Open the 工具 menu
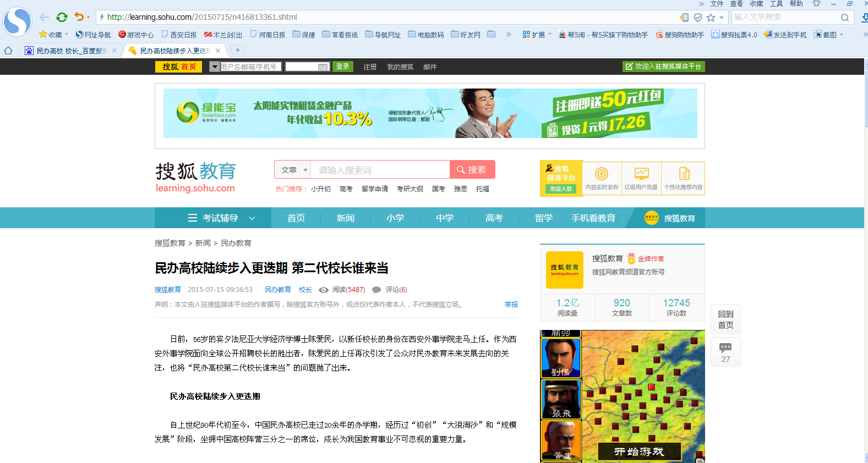868x463 pixels. [776, 4]
